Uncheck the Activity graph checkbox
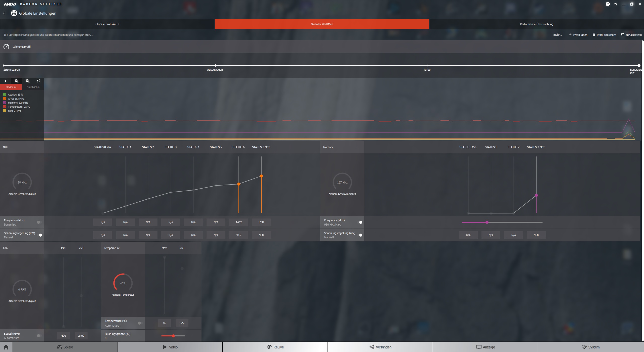Screen dimensions: 644x352 [x=5, y=95]
